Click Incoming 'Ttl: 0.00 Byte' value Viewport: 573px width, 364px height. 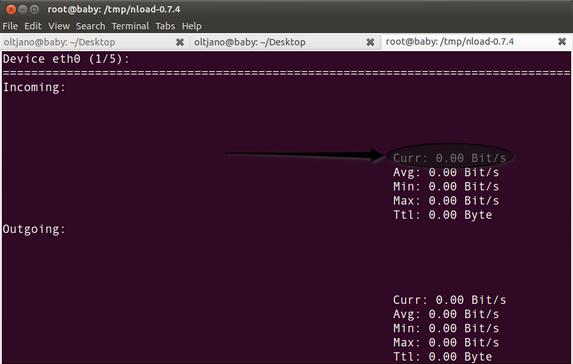coord(443,215)
